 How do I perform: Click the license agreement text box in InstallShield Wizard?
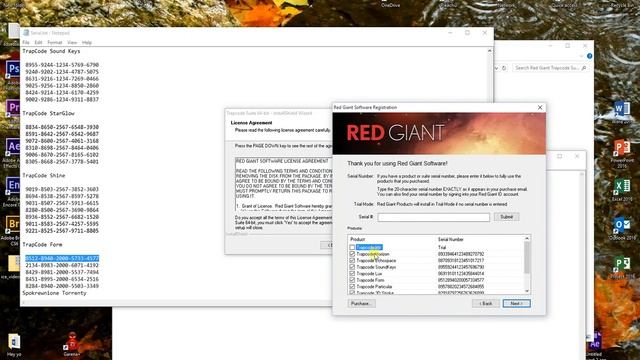pyautogui.click(x=284, y=184)
